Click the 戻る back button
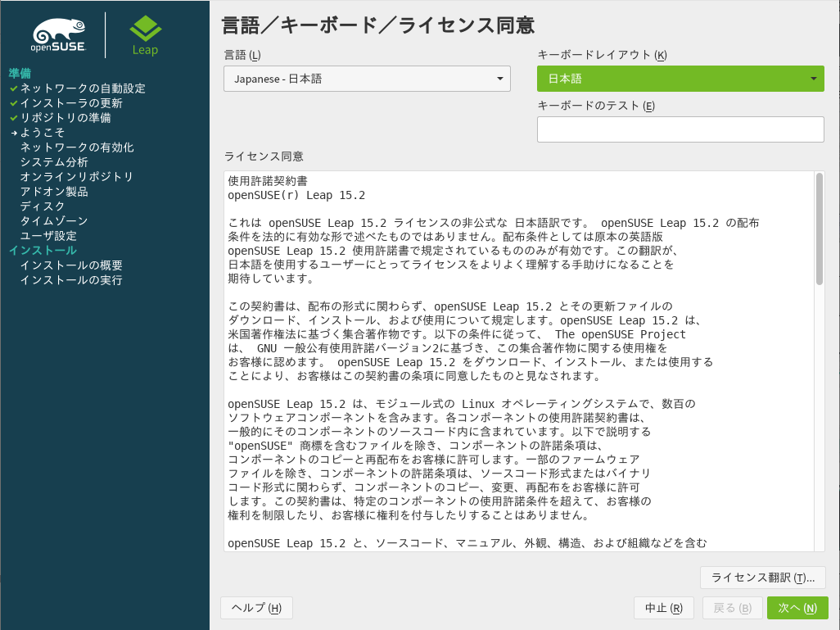The image size is (840, 630). coord(732,608)
